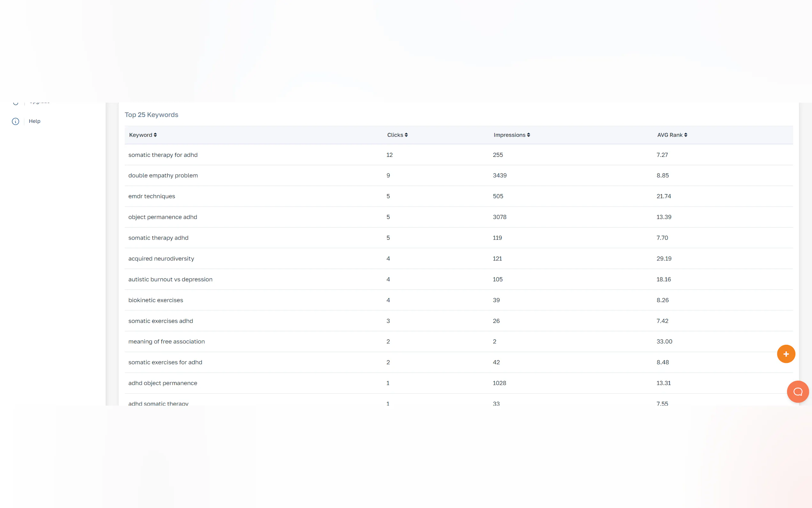
Task: Click the Help info circle icon
Action: click(x=15, y=121)
